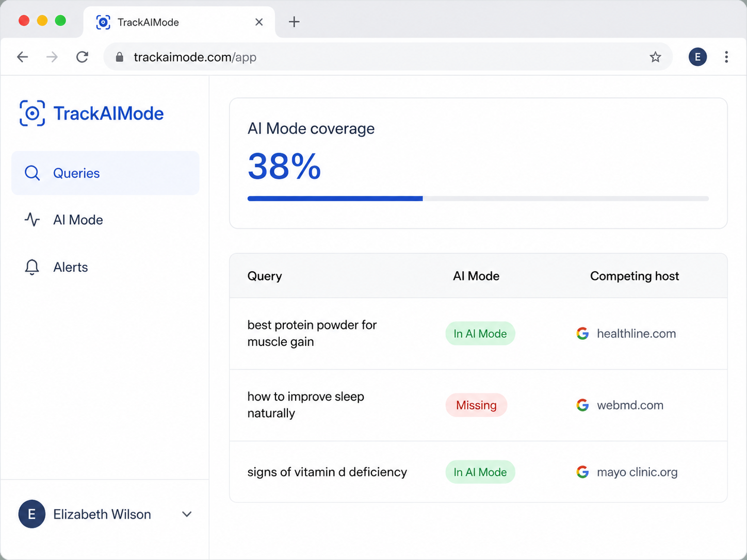Click the TrackAIMode logo icon in sidebar

pos(32,113)
